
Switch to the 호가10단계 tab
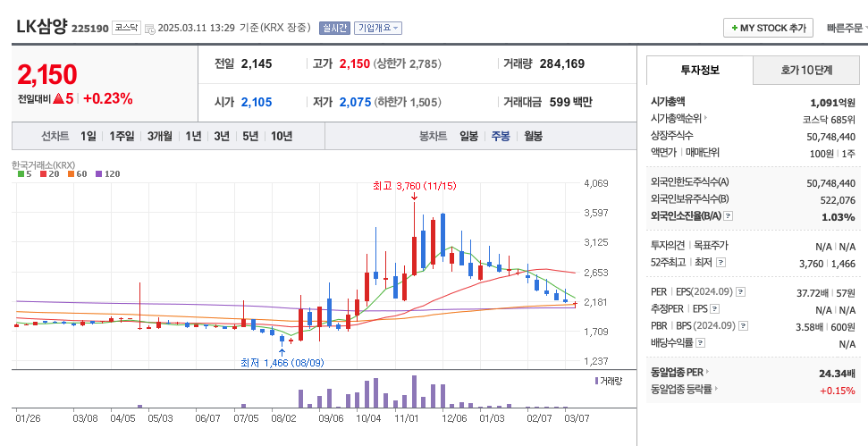[x=806, y=71]
